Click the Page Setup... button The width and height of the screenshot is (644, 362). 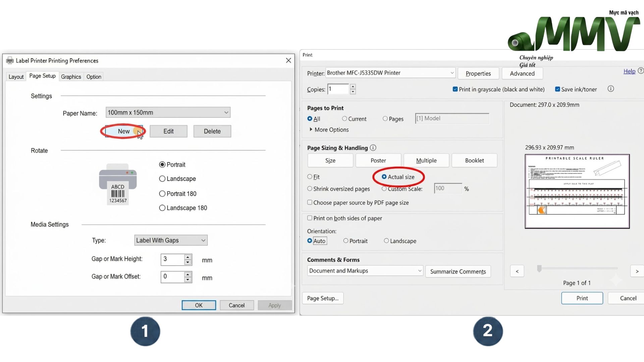point(323,298)
